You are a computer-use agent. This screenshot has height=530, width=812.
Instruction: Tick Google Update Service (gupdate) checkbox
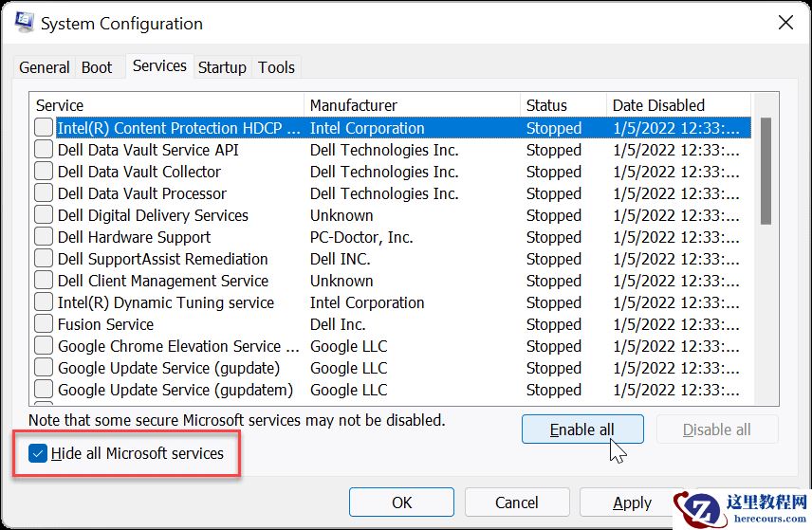click(x=44, y=367)
